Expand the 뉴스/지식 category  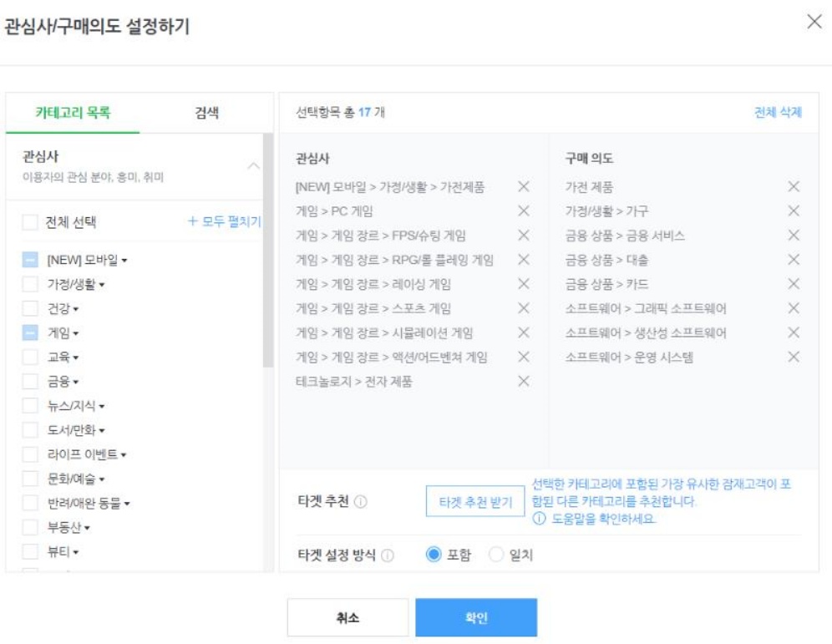pyautogui.click(x=101, y=407)
